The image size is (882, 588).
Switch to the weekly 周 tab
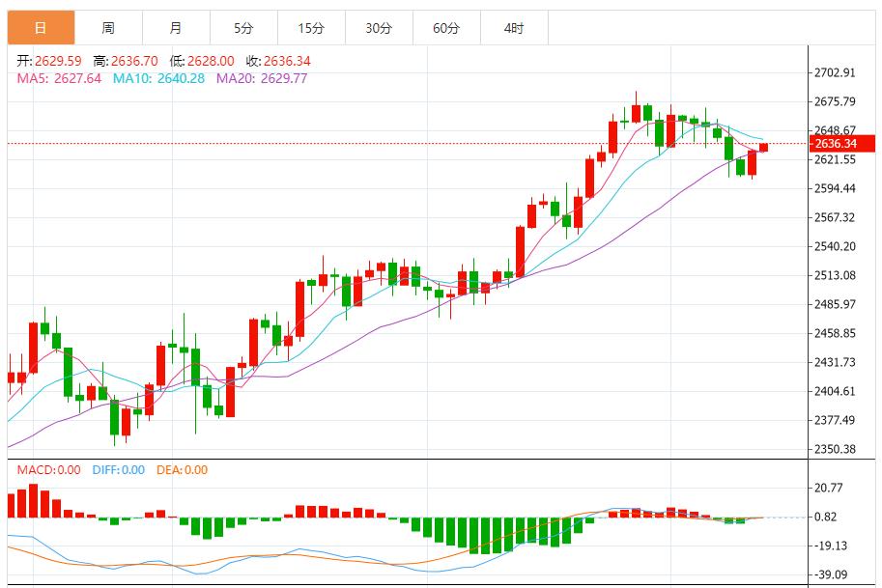tap(108, 28)
